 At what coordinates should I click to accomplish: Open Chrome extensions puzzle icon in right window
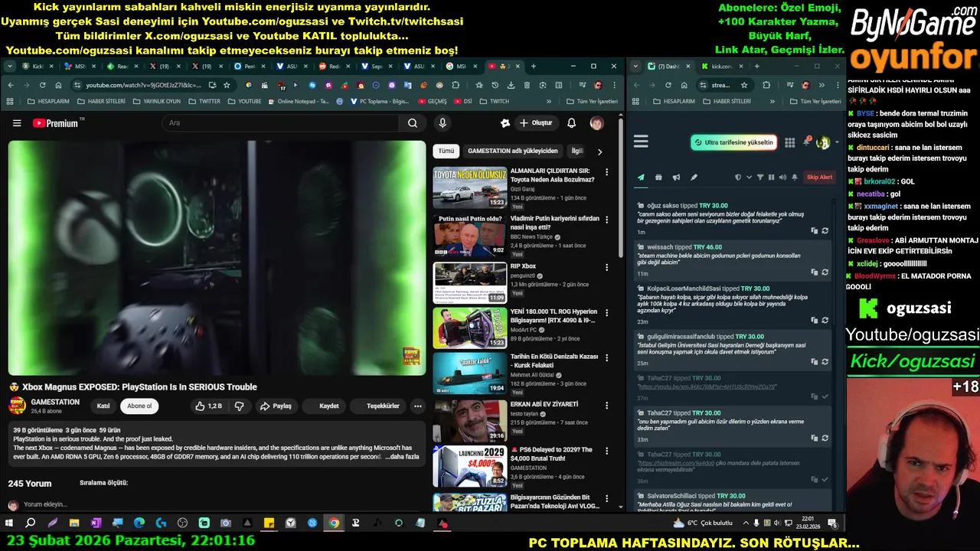click(766, 85)
